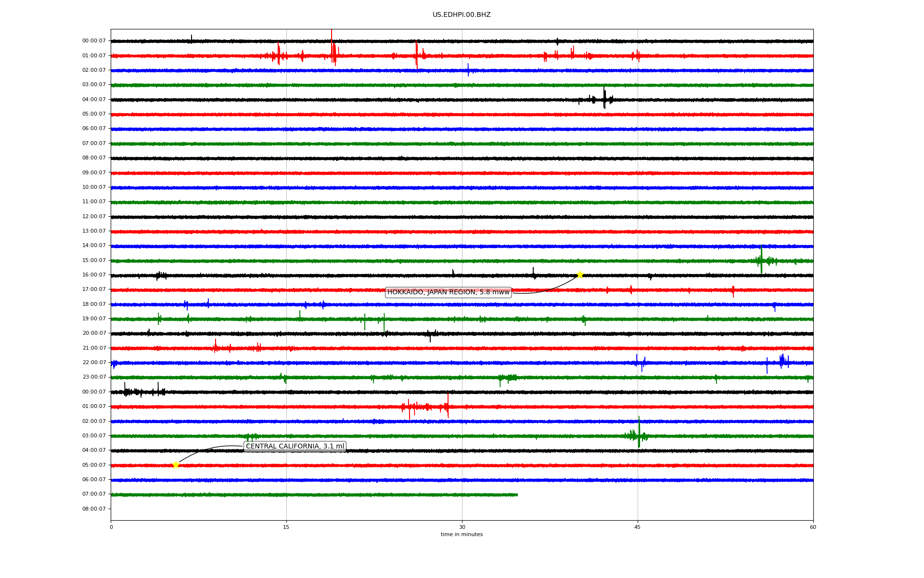Click the US.EDHPI.00.BHZ plot title
Image resolution: width=924 pixels, height=578 pixels.
[462, 15]
